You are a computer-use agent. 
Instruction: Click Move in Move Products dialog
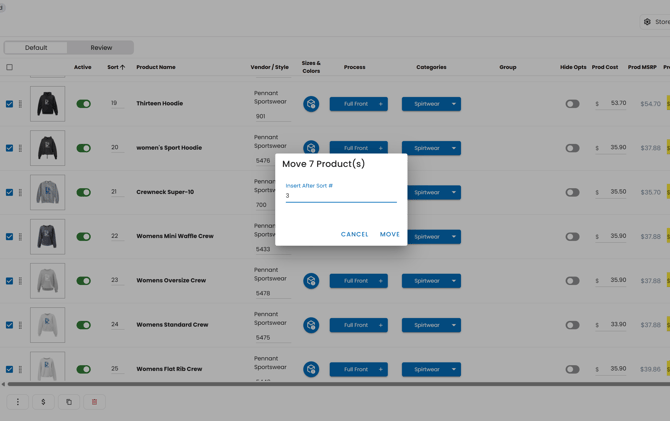[x=390, y=234]
